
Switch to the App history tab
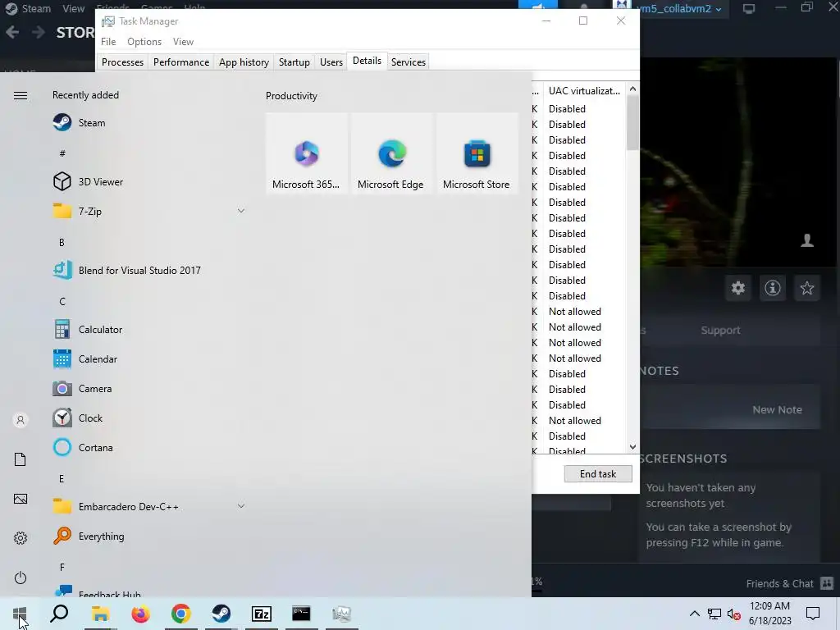click(244, 62)
